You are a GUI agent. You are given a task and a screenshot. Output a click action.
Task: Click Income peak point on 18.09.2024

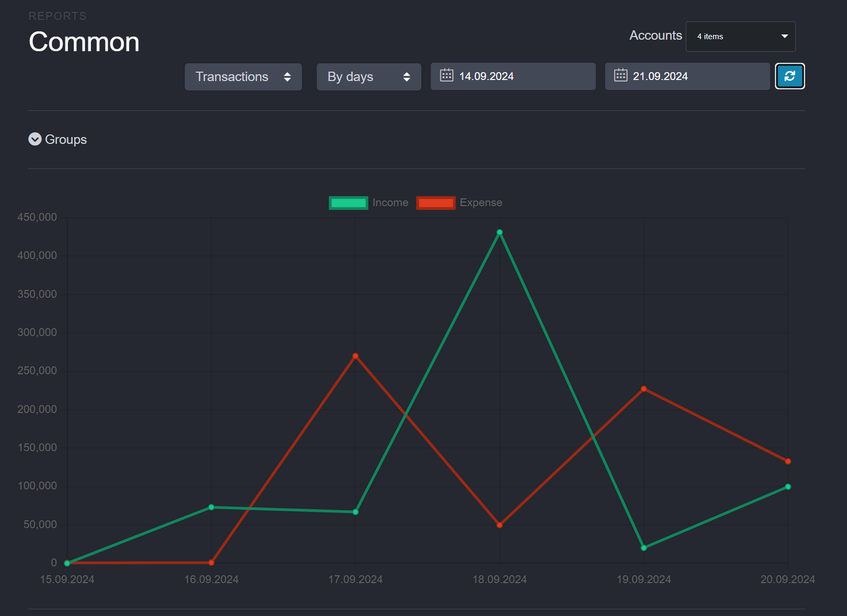(499, 232)
